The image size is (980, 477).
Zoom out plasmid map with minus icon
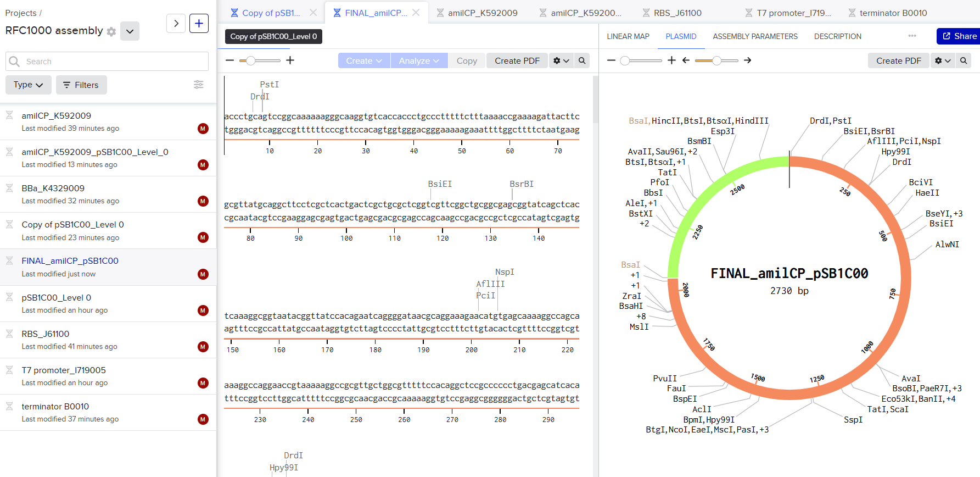click(611, 60)
